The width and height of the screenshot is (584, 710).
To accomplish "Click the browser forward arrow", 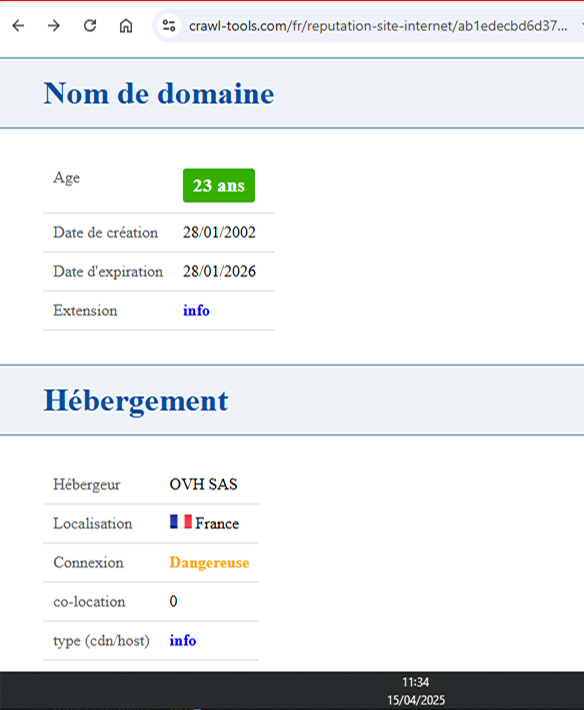I will pyautogui.click(x=54, y=26).
